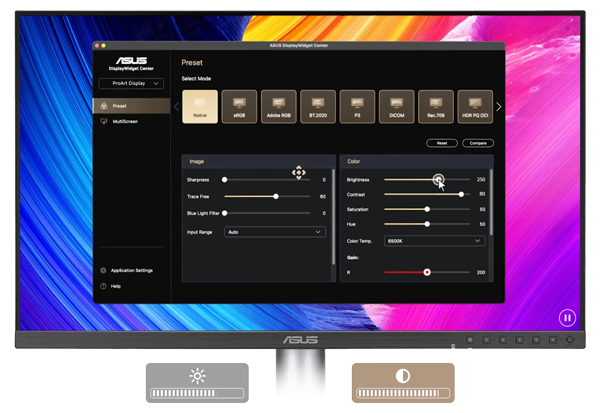600x413 pixels.
Task: Click the Brightness slider handle
Action: pos(439,180)
